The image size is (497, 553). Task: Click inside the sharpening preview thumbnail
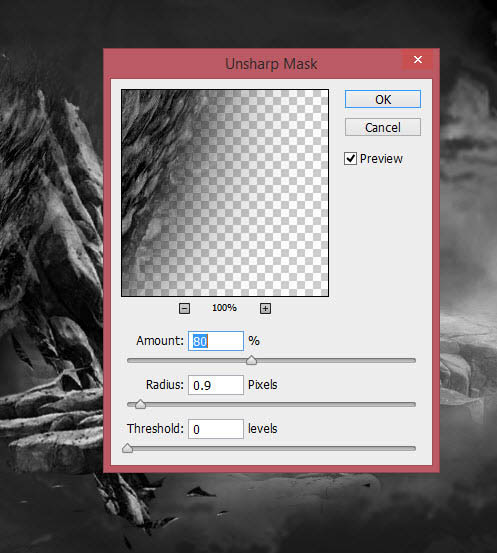(x=225, y=193)
